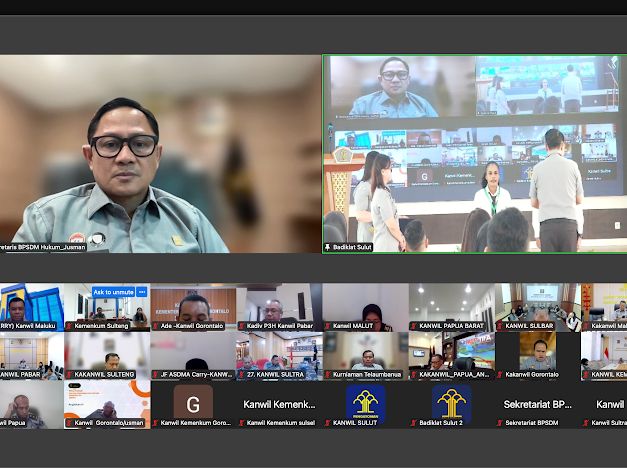Select the KANWIL SULUT logo tile
This screenshot has height=468, width=627.
[365, 404]
